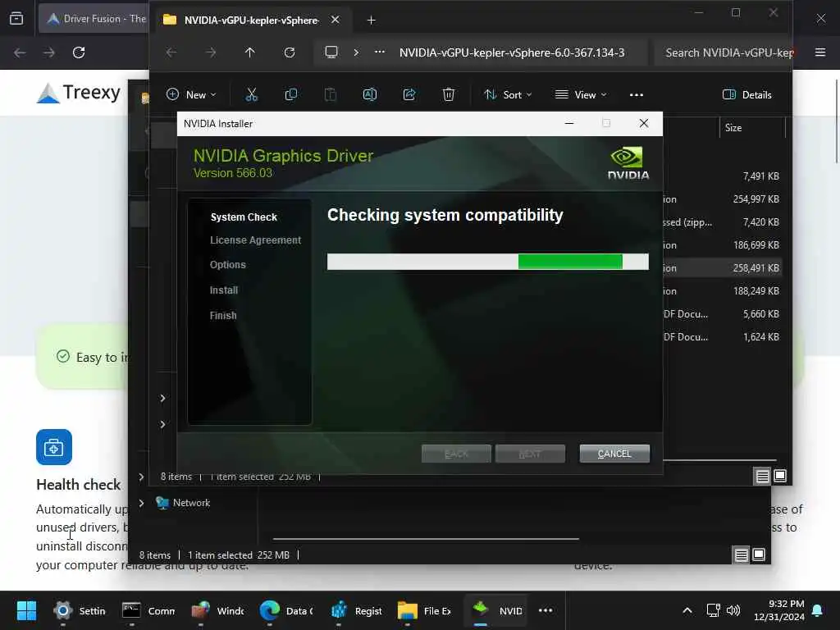This screenshot has width=840, height=630.
Task: Toggle the Details pane in File Explorer
Action: pos(747,95)
